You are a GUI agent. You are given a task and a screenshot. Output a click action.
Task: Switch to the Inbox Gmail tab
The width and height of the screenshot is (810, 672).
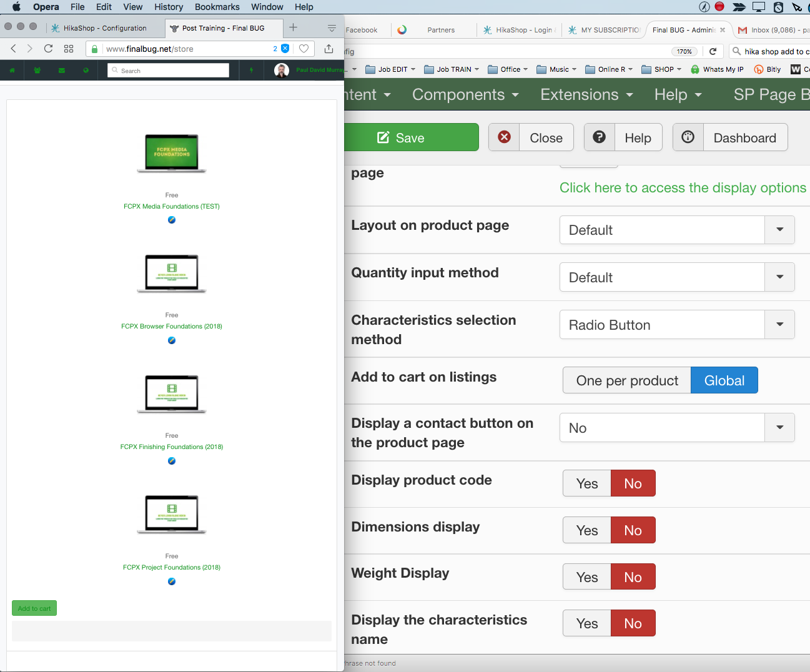[x=773, y=30]
